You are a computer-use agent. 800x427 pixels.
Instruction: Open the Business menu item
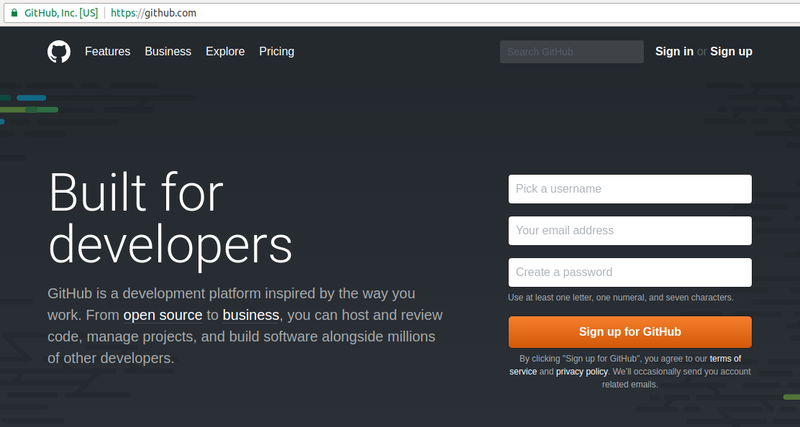pos(168,52)
